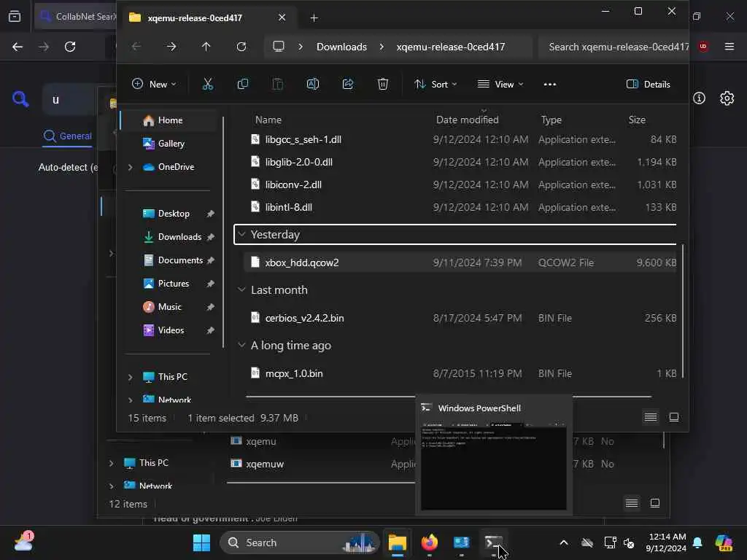
Task: Click the Explorer Forward arrow
Action: coord(171,47)
